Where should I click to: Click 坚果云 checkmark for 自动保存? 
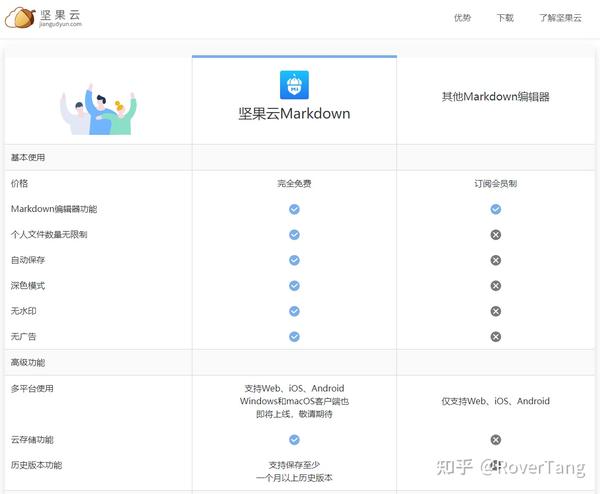coord(294,260)
